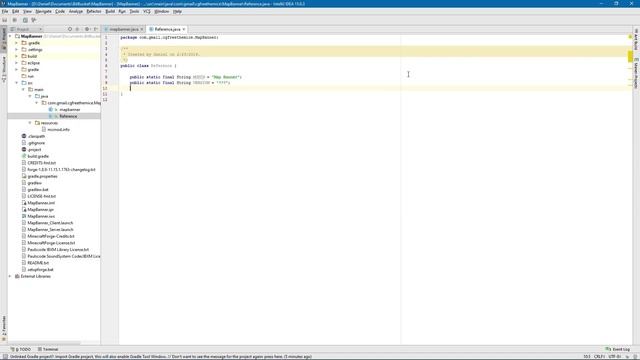
Task: Click the second main toolbar icon
Action: (15, 20)
